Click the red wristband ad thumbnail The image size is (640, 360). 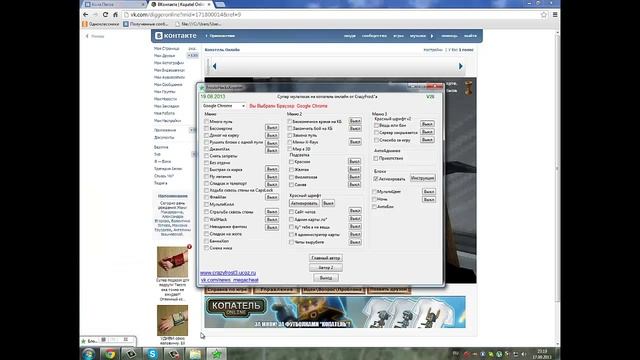click(x=173, y=262)
